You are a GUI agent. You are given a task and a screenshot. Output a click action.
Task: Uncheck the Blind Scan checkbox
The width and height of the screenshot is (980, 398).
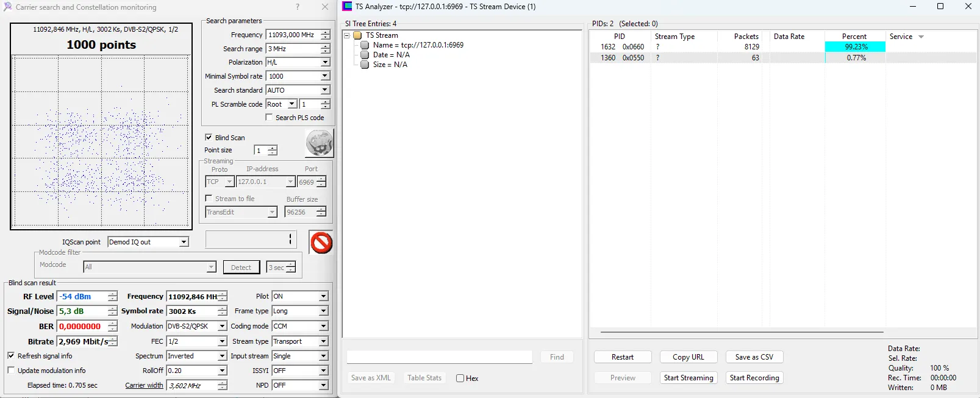pyautogui.click(x=209, y=138)
